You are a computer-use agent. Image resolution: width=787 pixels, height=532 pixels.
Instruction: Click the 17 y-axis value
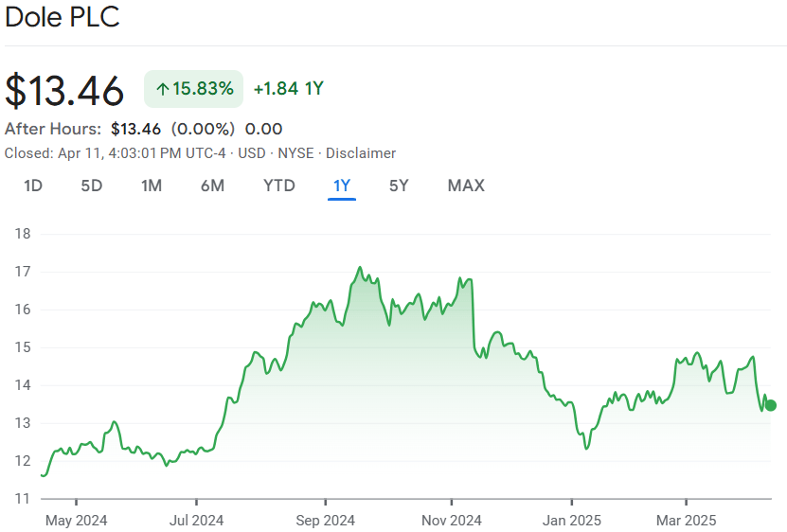tap(23, 272)
